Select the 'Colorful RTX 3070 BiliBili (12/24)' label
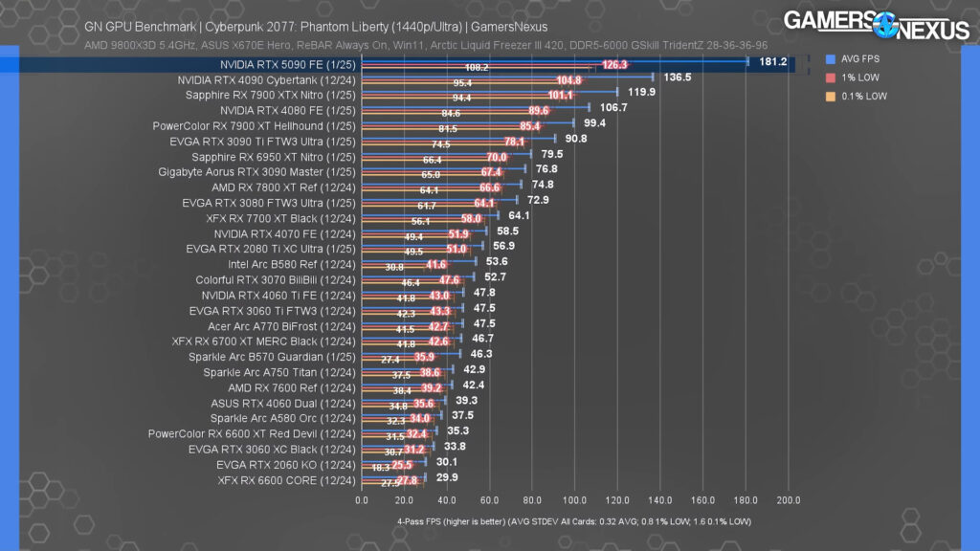 point(276,280)
